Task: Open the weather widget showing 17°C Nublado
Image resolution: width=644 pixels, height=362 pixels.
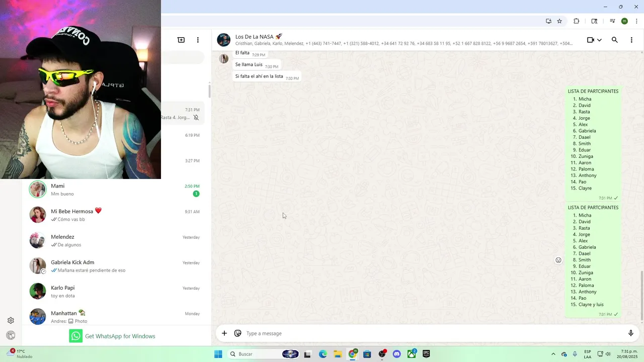Action: pos(20,354)
